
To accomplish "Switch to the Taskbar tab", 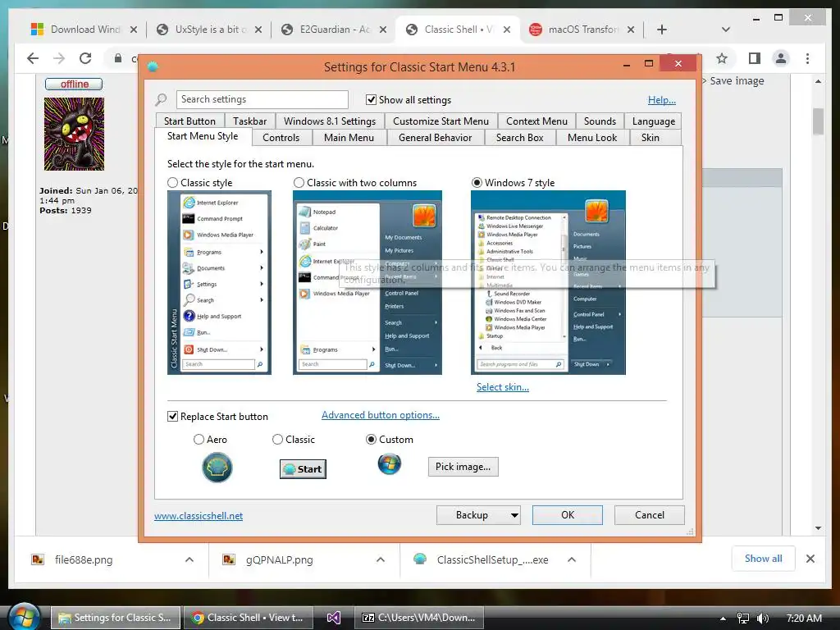I will click(x=249, y=121).
